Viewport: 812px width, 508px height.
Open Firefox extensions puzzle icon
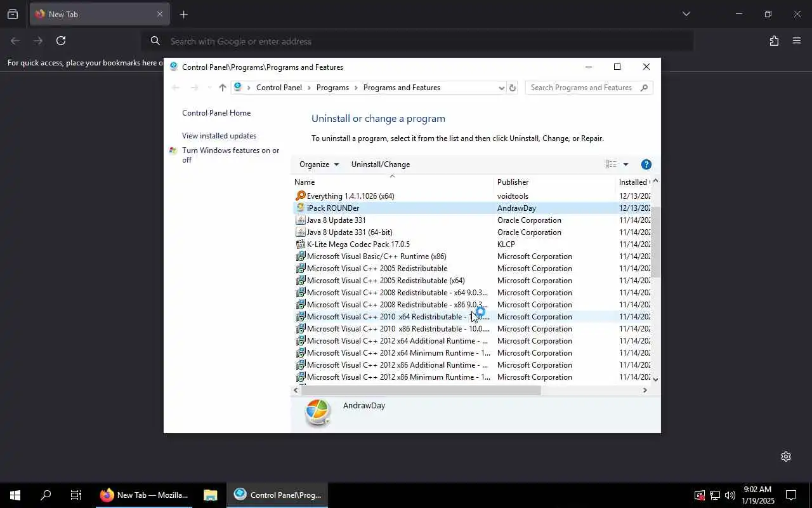(774, 41)
